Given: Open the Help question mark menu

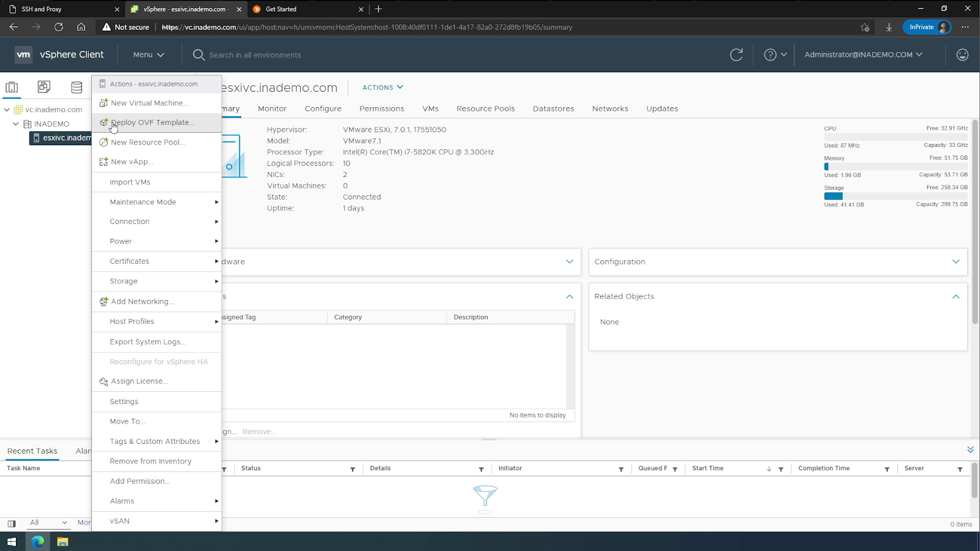Looking at the screenshot, I should pyautogui.click(x=775, y=54).
